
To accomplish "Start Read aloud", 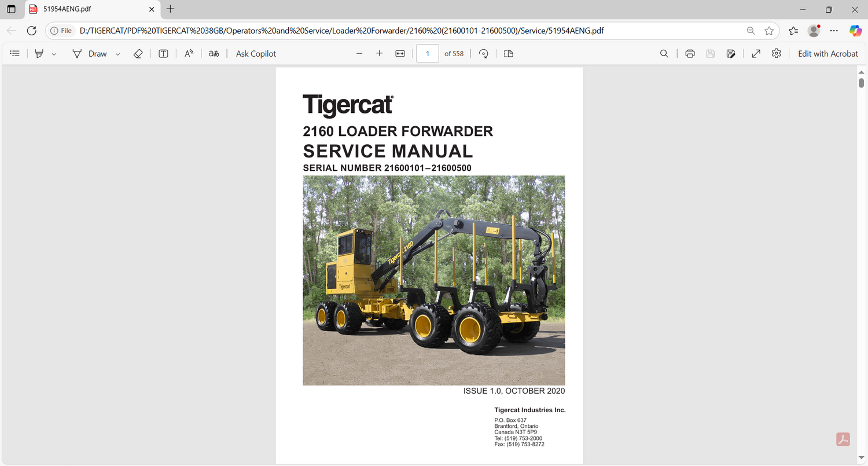I will (x=189, y=53).
